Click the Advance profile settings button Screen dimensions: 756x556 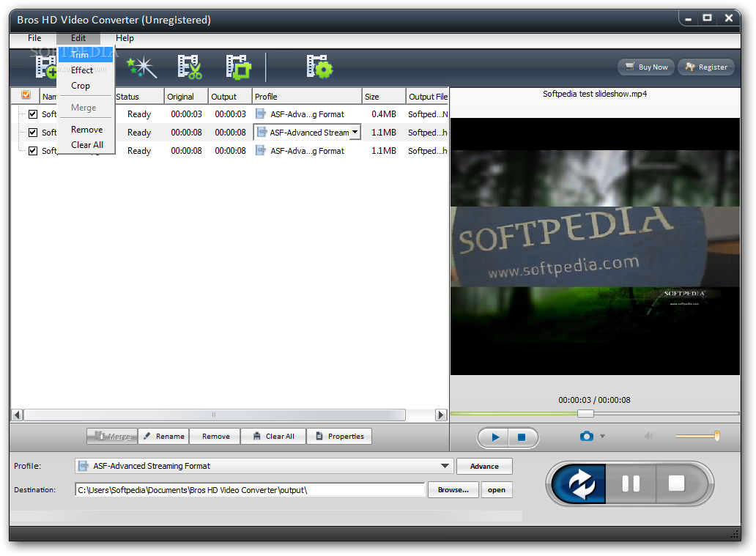tap(484, 467)
